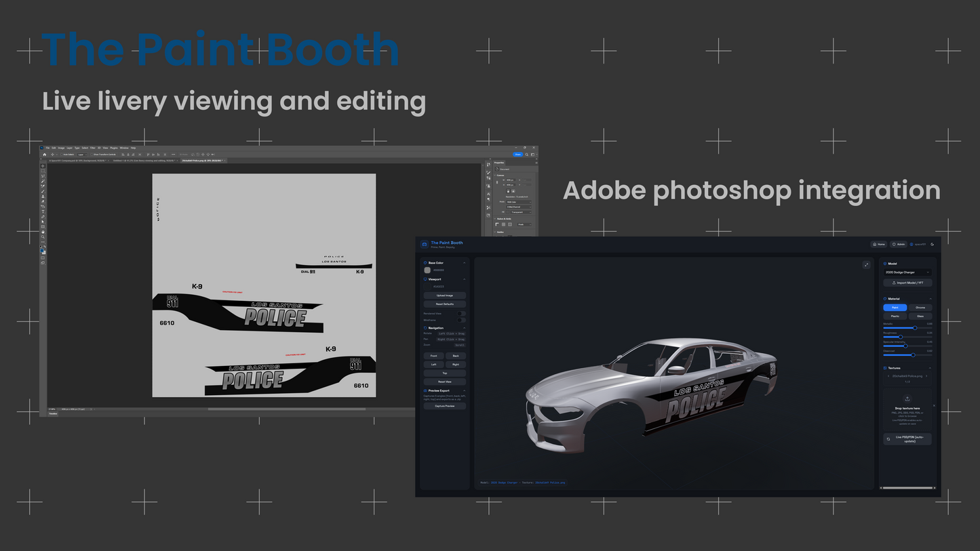The width and height of the screenshot is (980, 551).
Task: Go to next texture with right arrow
Action: coord(926,375)
